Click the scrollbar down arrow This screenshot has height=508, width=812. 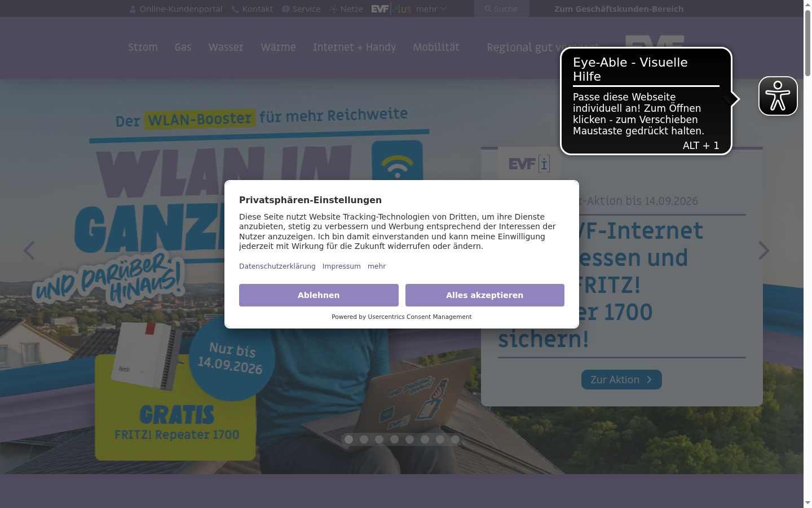(807, 503)
